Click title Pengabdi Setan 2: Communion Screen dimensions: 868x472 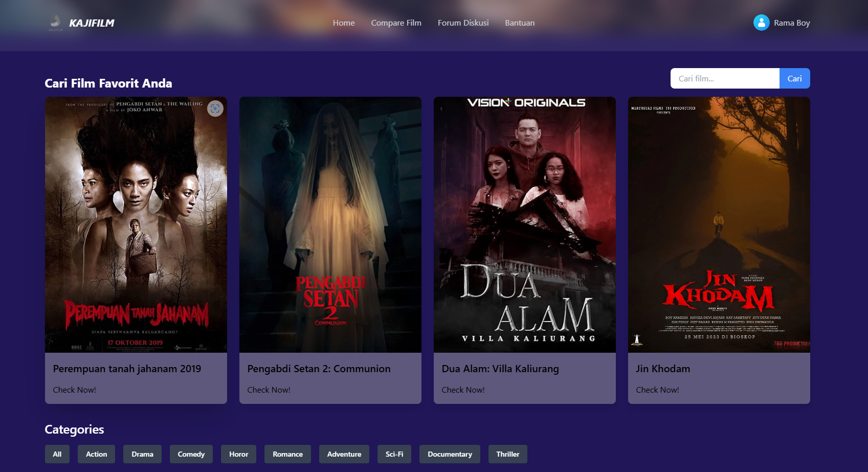click(319, 369)
